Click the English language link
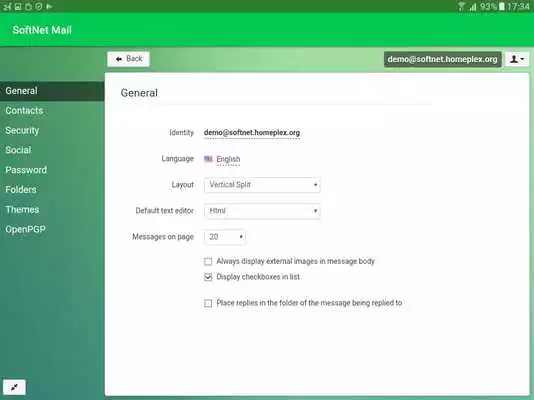Image resolution: width=534 pixels, height=400 pixels. (x=228, y=159)
